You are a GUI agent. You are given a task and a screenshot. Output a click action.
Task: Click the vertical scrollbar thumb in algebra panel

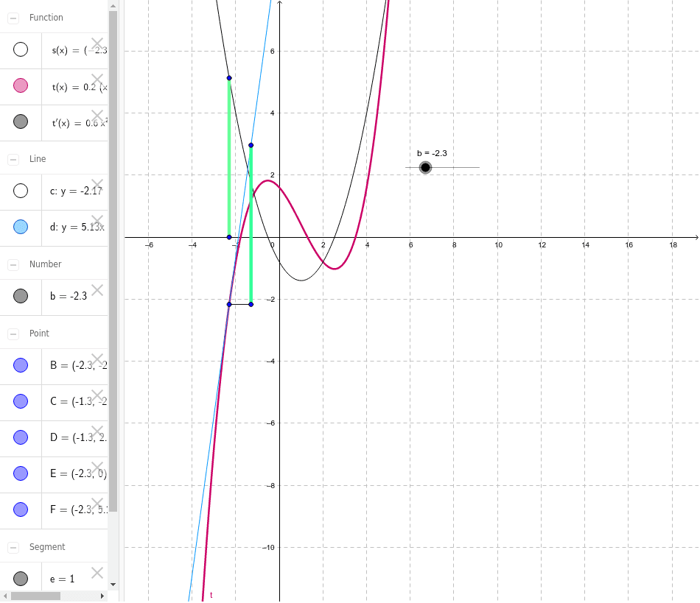point(113,261)
